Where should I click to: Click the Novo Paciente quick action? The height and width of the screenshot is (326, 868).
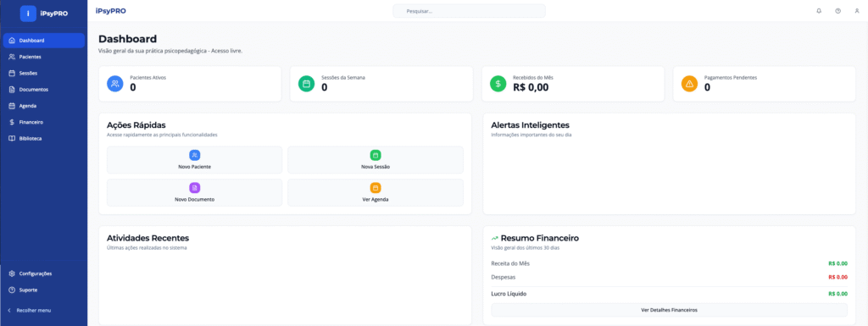(194, 160)
